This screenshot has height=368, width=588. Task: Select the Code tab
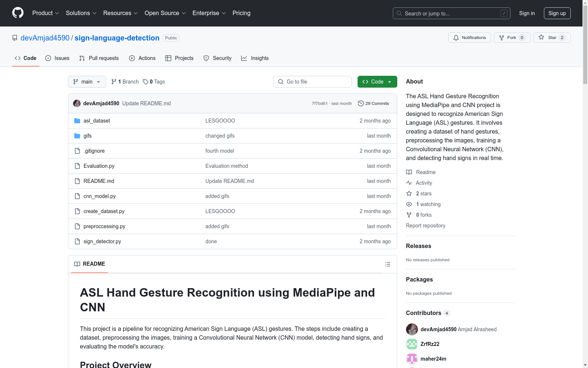26,58
